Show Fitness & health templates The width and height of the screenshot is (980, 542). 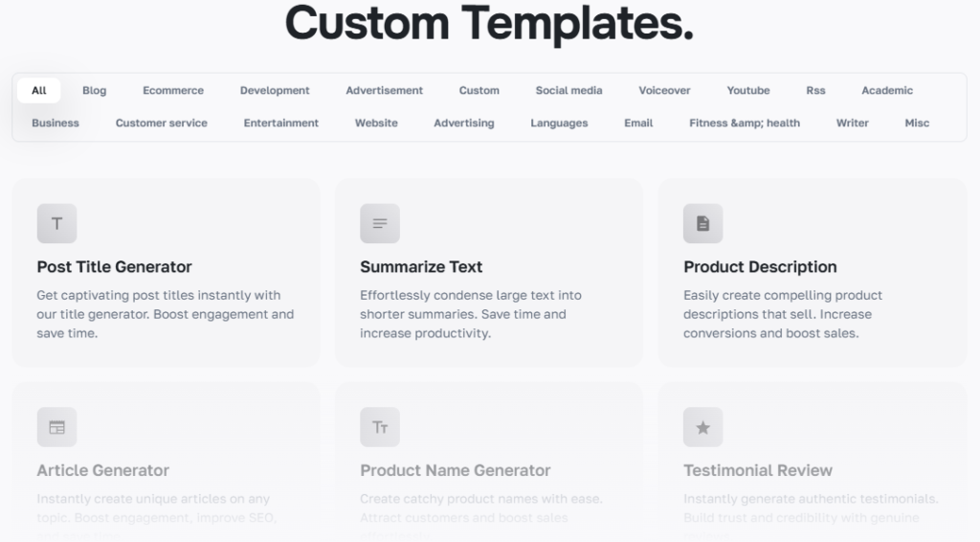pos(744,124)
